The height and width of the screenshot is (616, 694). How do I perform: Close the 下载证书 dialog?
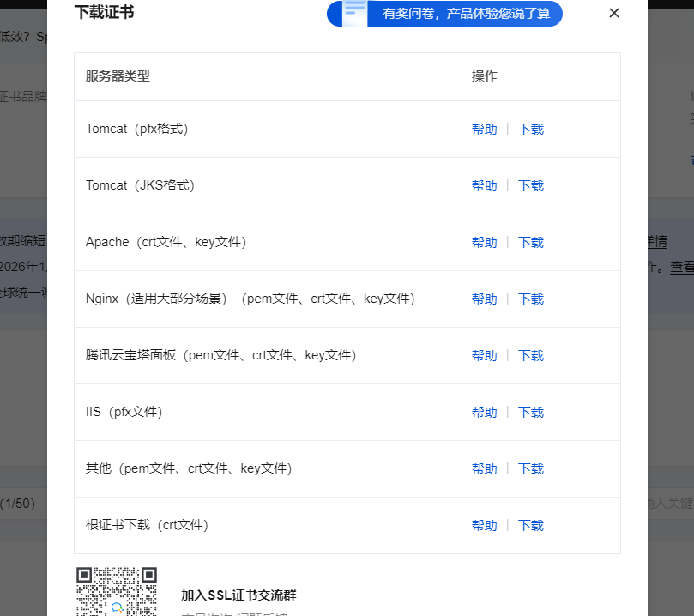(613, 13)
